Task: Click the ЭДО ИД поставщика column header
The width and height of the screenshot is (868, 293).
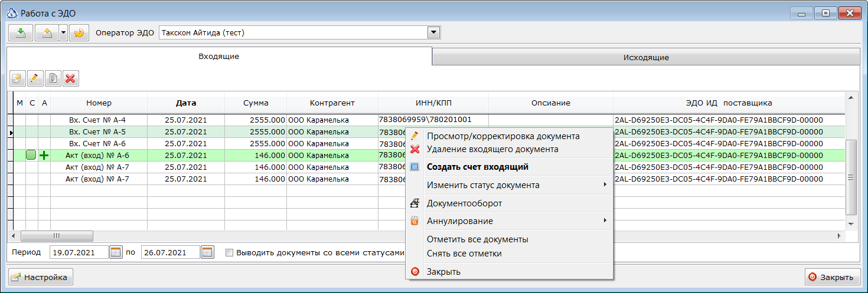Action: pos(729,103)
